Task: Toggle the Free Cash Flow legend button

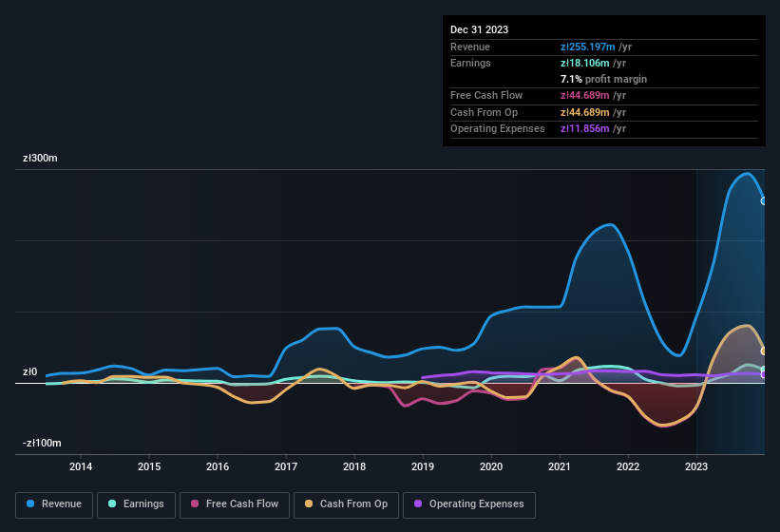Action: pos(235,504)
